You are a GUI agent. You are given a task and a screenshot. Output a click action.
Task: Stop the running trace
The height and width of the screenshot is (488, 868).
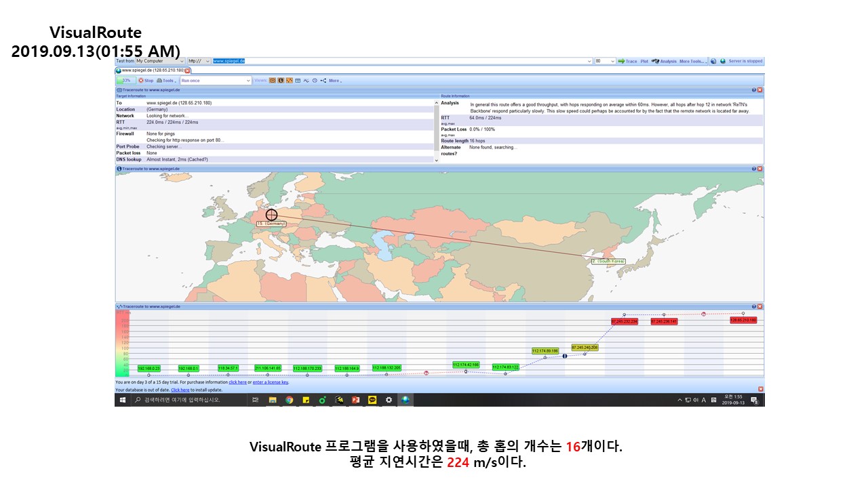tap(146, 81)
